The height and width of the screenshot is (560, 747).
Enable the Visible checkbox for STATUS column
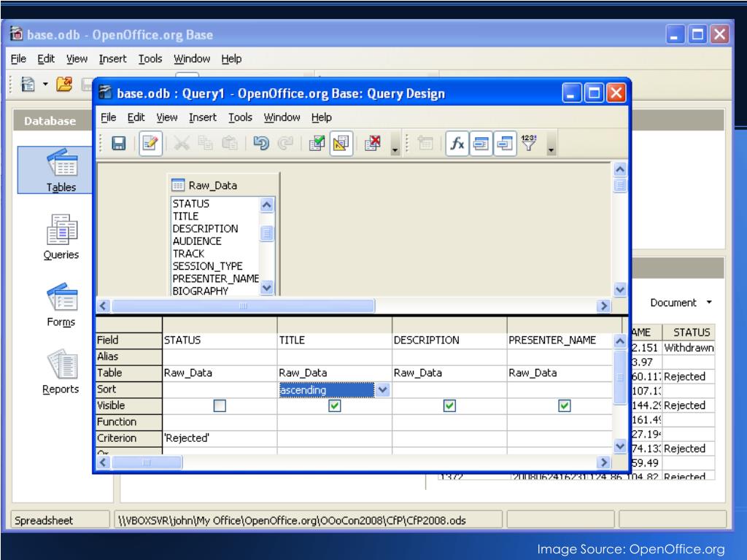(220, 405)
